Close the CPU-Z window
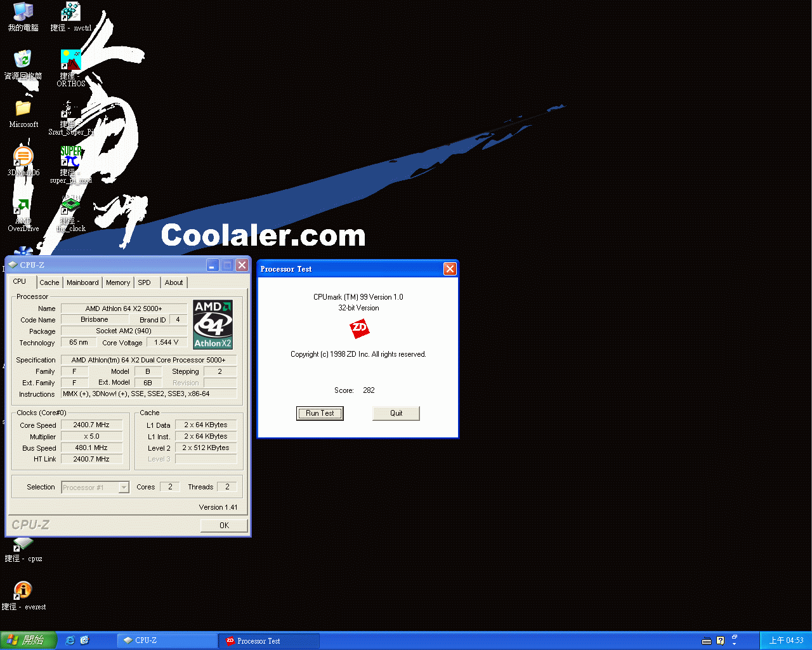Image resolution: width=812 pixels, height=650 pixels. point(242,265)
